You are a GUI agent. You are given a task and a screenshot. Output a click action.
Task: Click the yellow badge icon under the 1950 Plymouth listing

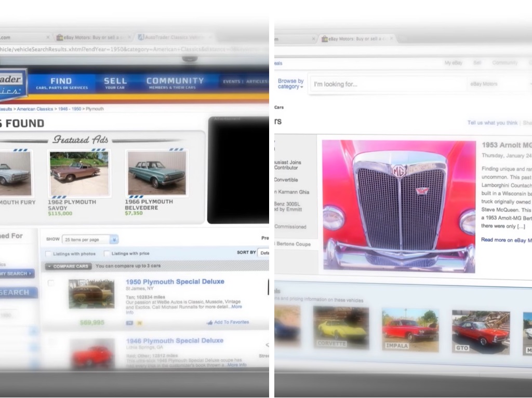click(139, 322)
